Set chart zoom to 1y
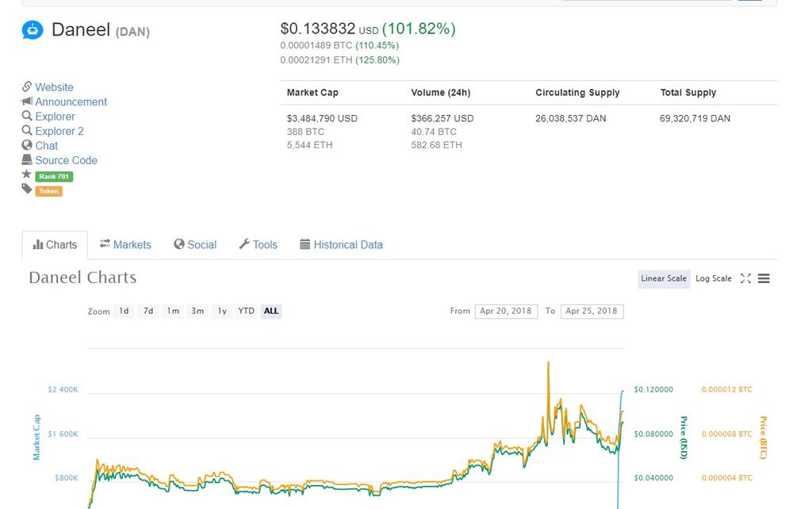 pos(222,312)
